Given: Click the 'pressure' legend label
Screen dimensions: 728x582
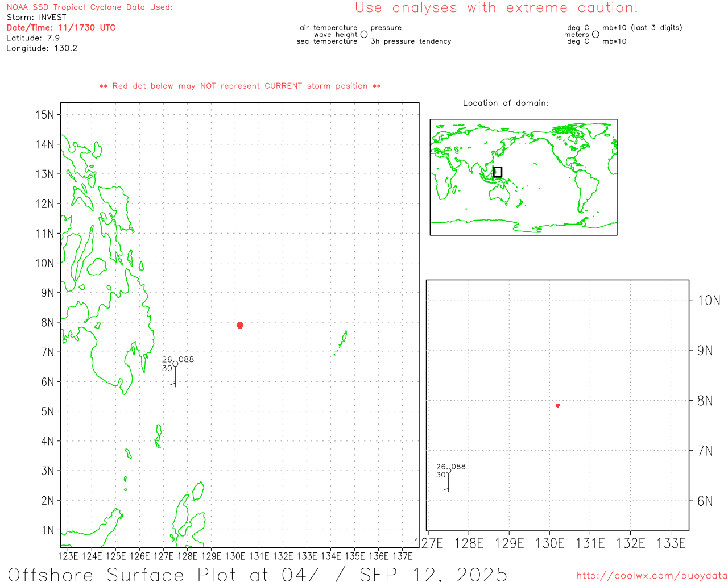Looking at the screenshot, I should (x=386, y=28).
